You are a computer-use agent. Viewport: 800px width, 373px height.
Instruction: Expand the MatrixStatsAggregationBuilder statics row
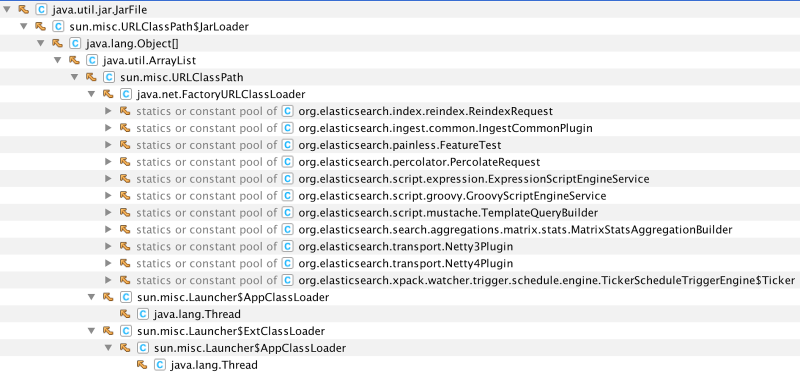pos(108,229)
